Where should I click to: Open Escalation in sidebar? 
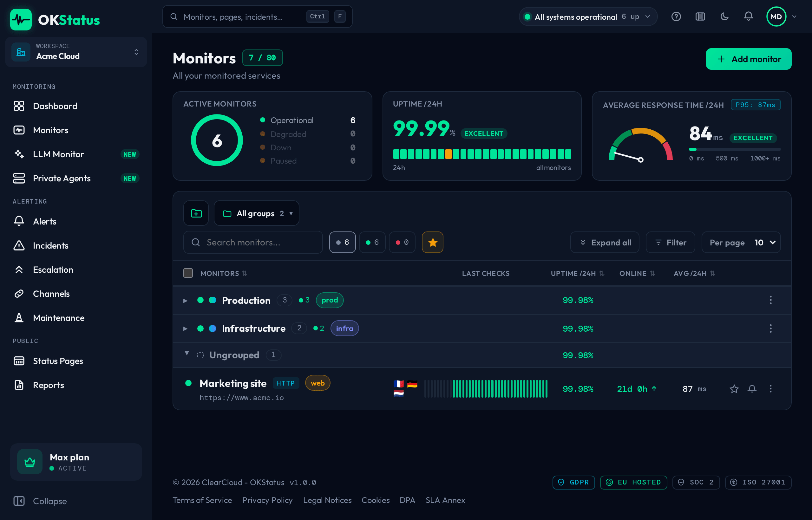coord(76,270)
